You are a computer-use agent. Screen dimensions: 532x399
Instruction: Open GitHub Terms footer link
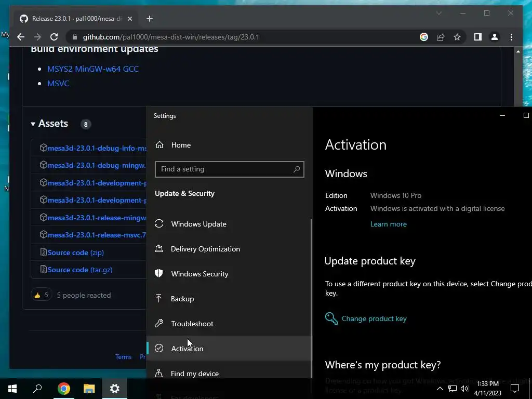point(123,356)
